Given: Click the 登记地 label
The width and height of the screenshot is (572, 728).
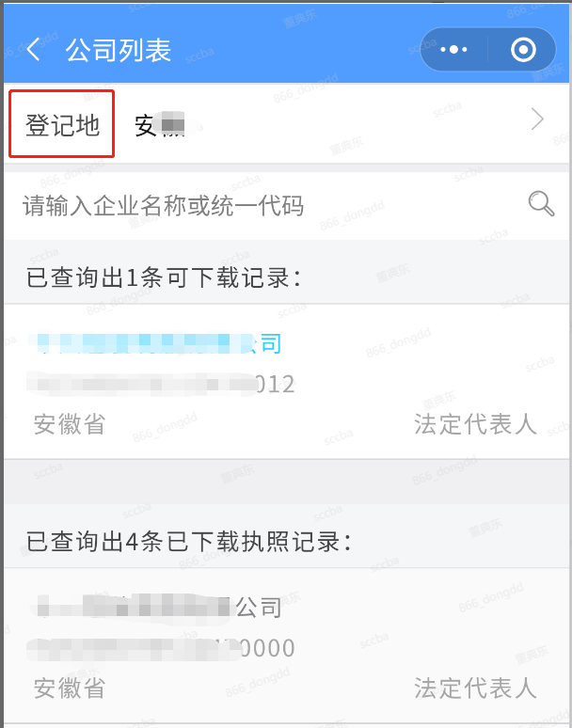Looking at the screenshot, I should pyautogui.click(x=62, y=125).
